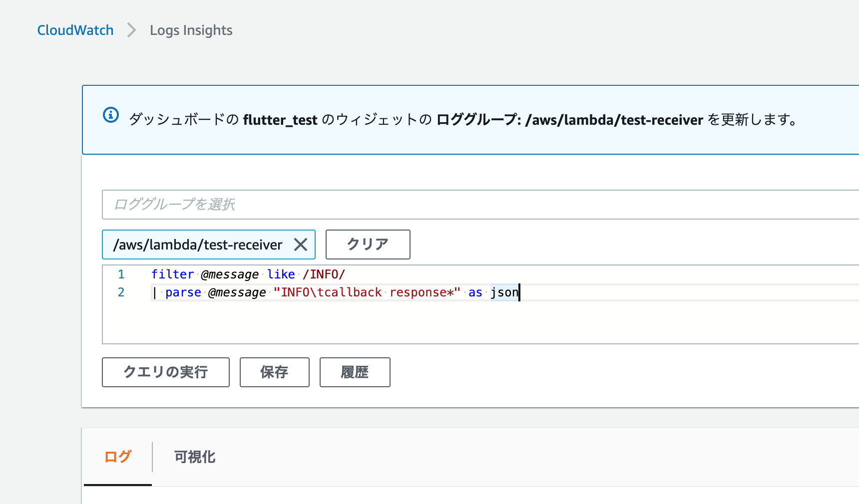The height and width of the screenshot is (504, 859).
Task: Clear selected log groups with クリア
Action: [368, 245]
